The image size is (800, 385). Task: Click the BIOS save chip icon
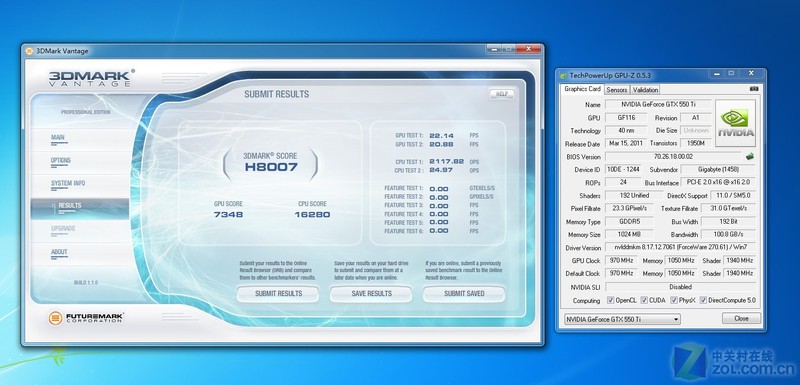[x=749, y=157]
